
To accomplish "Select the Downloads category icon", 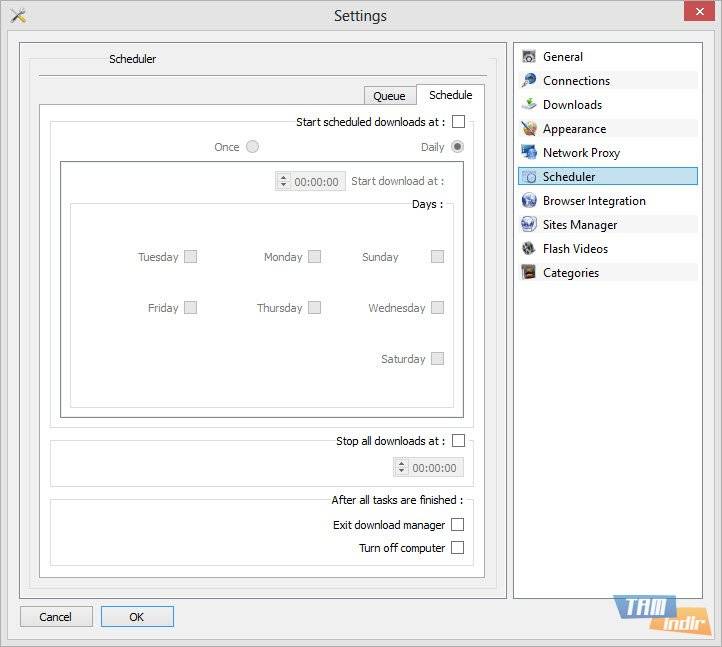I will pyautogui.click(x=529, y=105).
